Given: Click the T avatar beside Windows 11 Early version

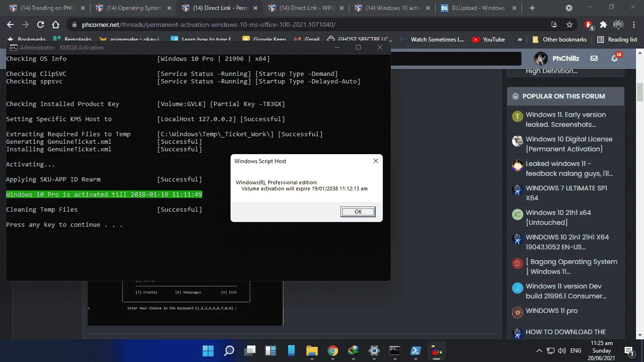Looking at the screenshot, I should coord(518,116).
